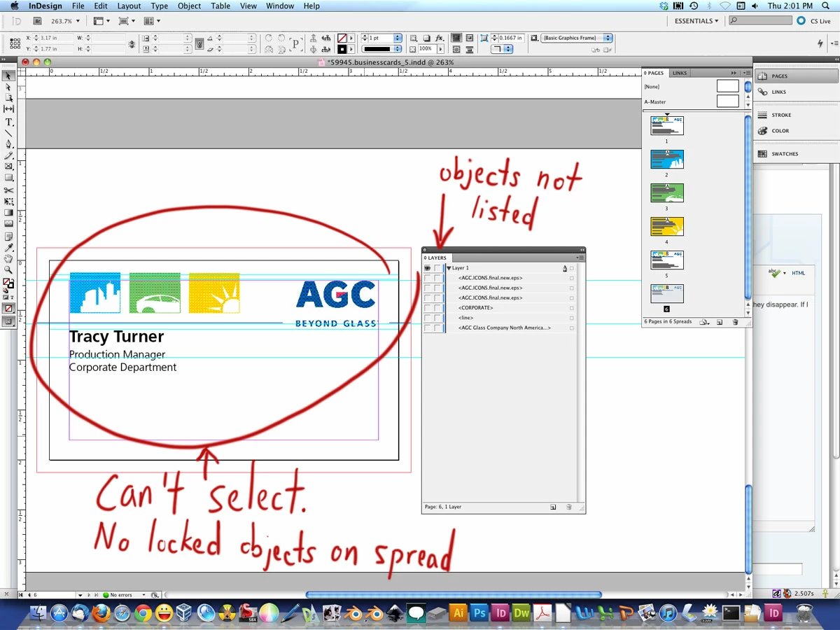Image resolution: width=840 pixels, height=630 pixels.
Task: Click the X position field 3.17 in
Action: [x=55, y=38]
